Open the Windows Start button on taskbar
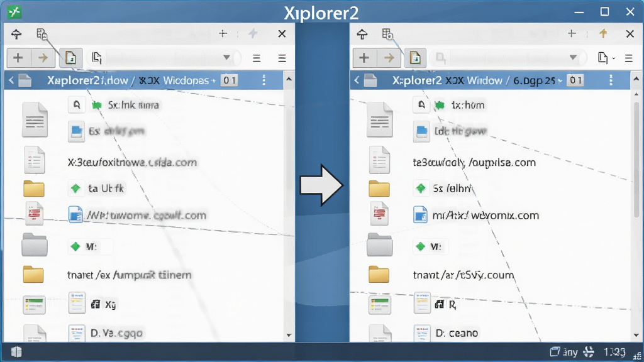The width and height of the screenshot is (644, 362). click(16, 352)
